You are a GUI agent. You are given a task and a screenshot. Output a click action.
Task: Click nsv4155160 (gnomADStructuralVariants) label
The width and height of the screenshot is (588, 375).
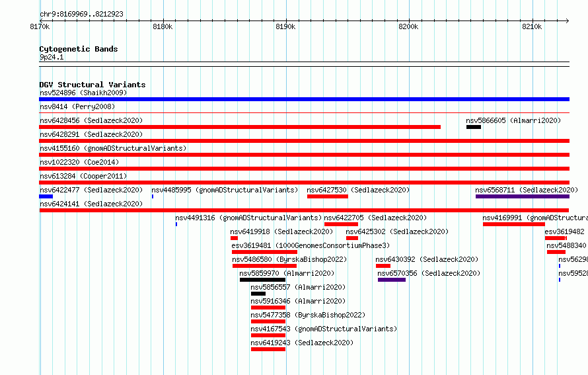(x=113, y=148)
